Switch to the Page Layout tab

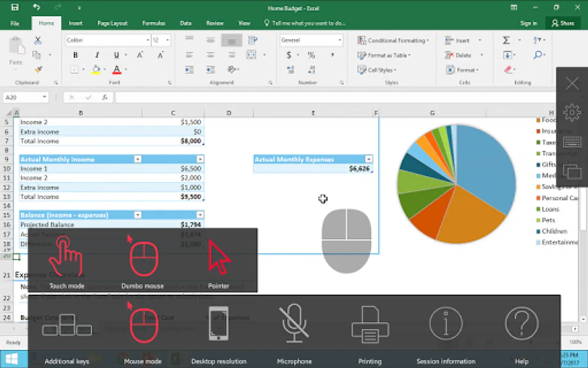coord(112,23)
